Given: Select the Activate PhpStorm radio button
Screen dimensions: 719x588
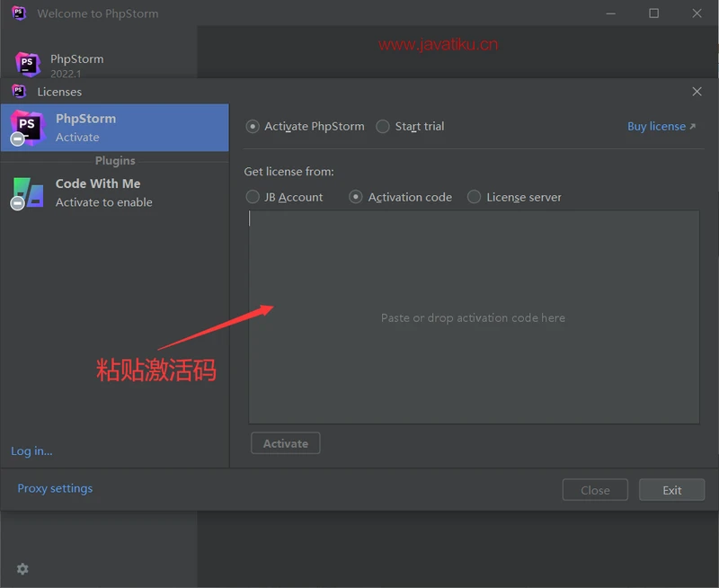Looking at the screenshot, I should [253, 127].
